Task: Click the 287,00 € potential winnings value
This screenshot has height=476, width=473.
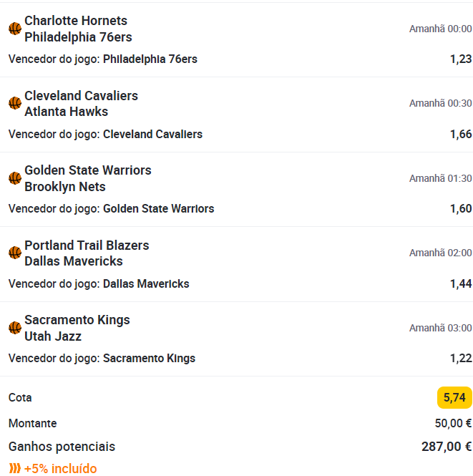Action: (x=447, y=447)
